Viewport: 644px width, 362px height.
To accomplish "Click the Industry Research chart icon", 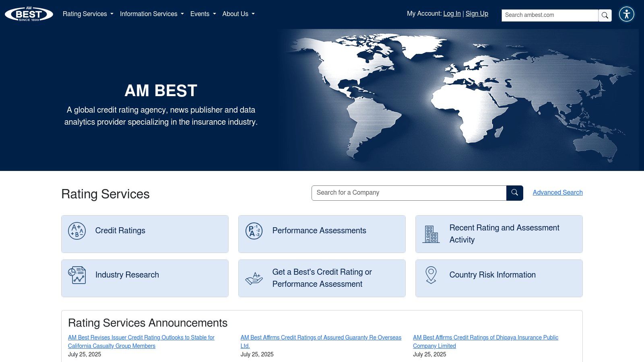I will click(77, 275).
